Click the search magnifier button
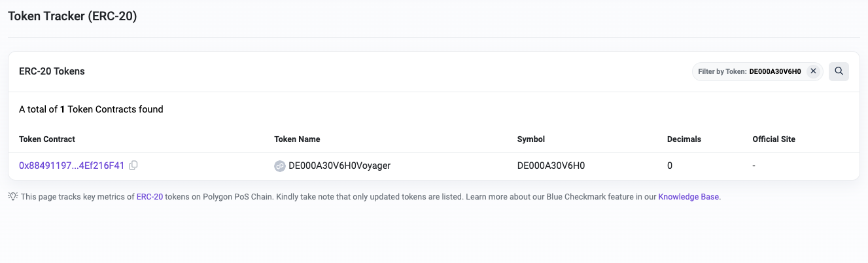The image size is (868, 263). [x=839, y=71]
